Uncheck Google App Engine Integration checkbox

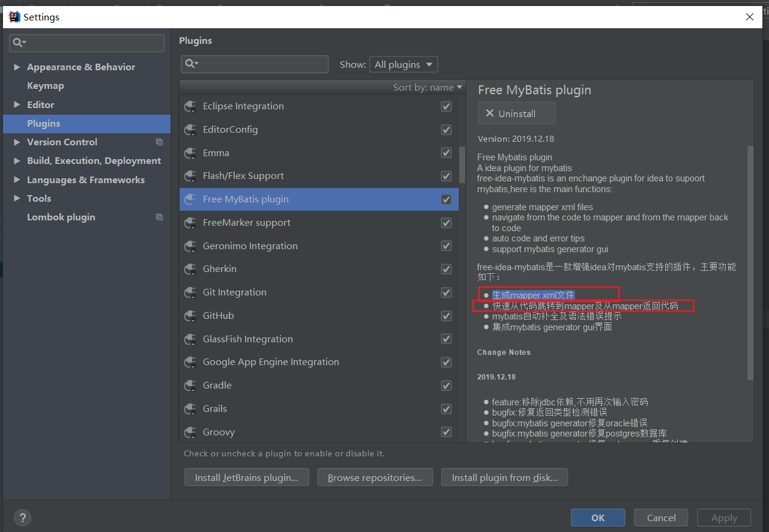[x=446, y=362]
